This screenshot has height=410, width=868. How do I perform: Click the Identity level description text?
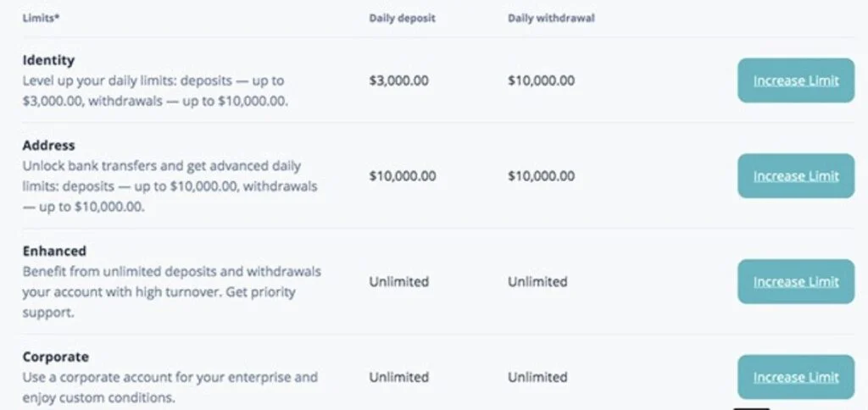155,91
